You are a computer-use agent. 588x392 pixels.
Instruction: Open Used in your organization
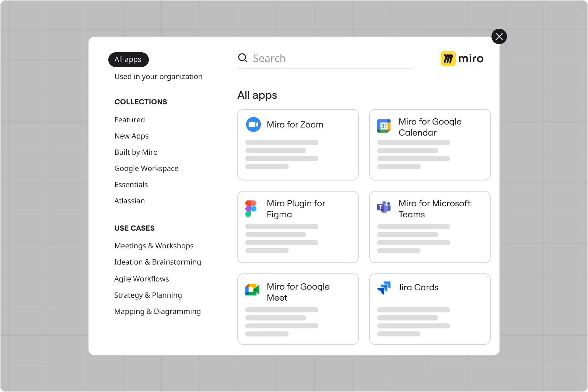pyautogui.click(x=158, y=77)
